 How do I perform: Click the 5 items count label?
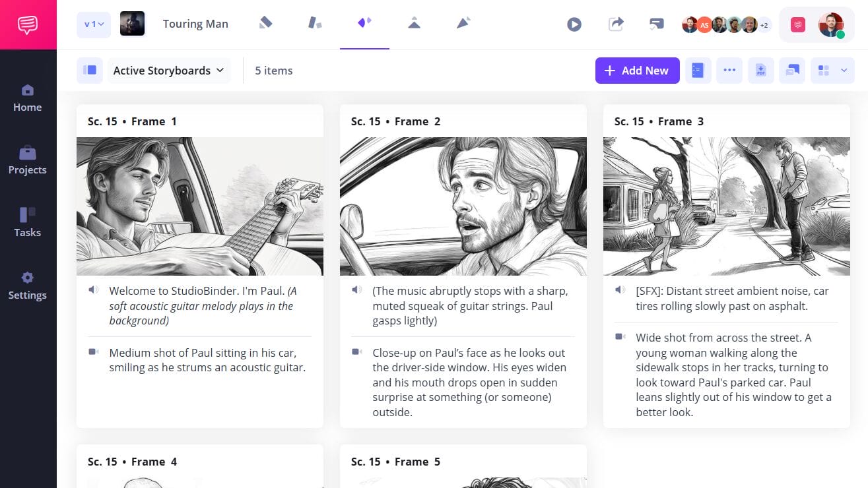[x=274, y=71]
